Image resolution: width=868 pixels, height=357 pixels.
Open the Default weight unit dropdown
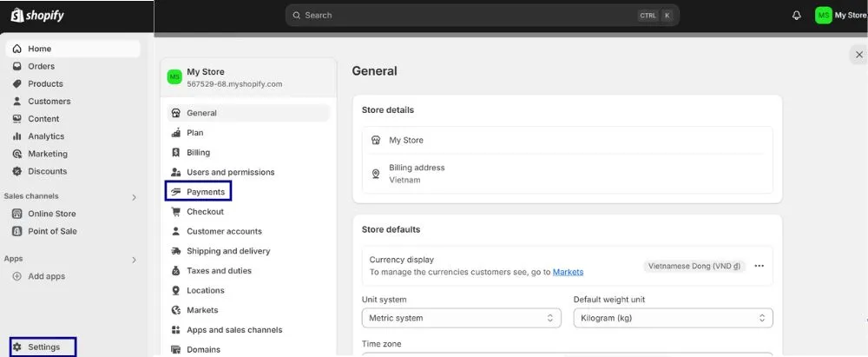(674, 318)
